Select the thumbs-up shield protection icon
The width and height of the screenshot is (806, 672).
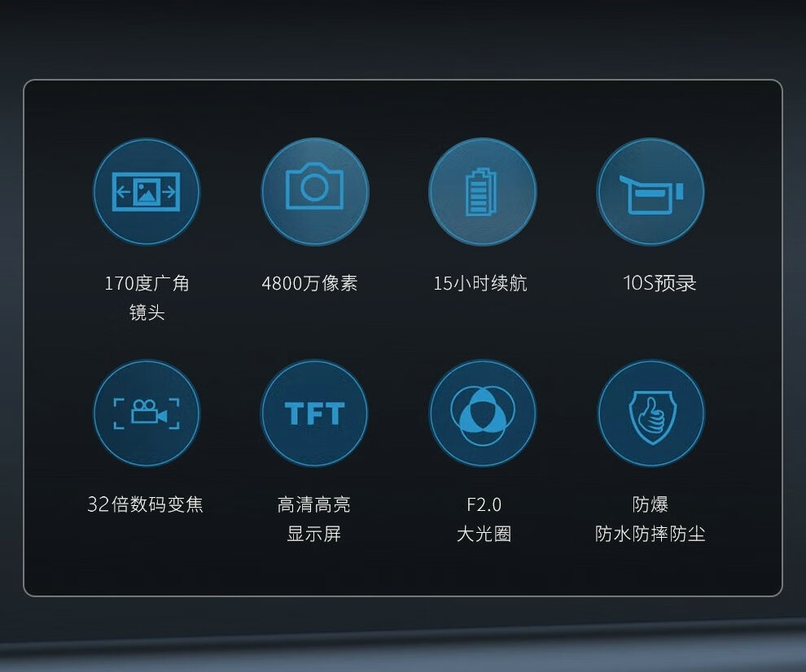click(651, 413)
